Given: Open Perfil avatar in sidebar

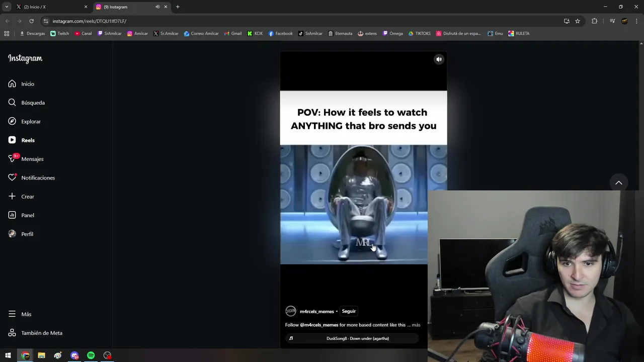Looking at the screenshot, I should (12, 234).
